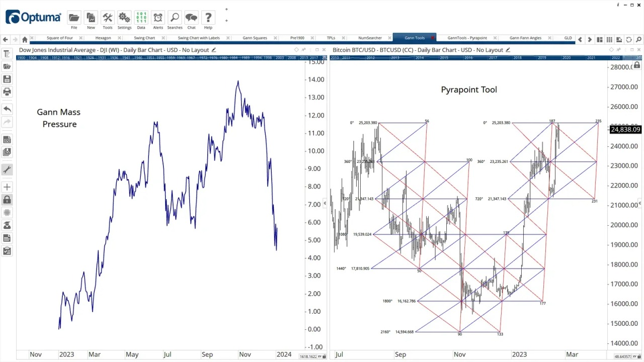The image size is (644, 362).
Task: Click the save disk icon in left sidebar
Action: tap(7, 79)
